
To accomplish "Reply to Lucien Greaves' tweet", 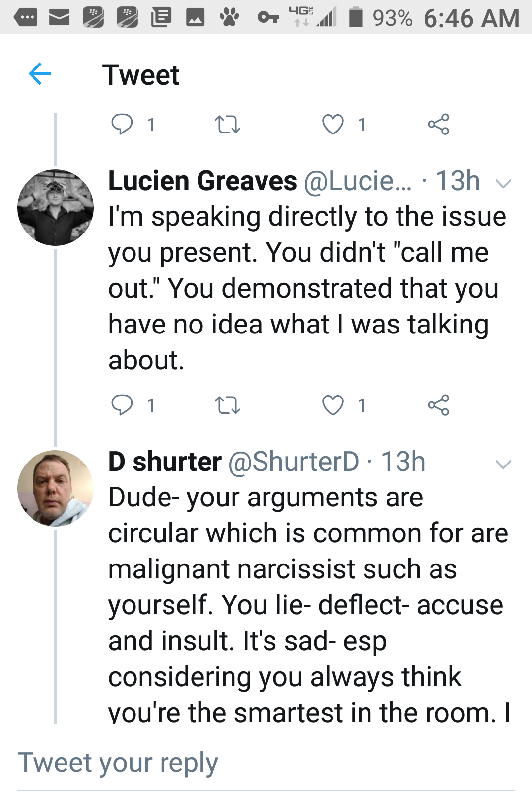I will click(122, 405).
